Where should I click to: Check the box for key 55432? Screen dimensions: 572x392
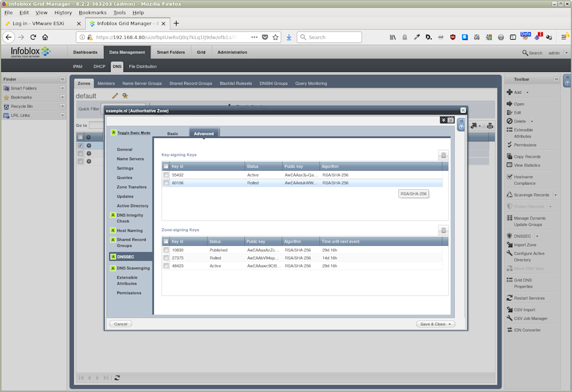click(x=166, y=175)
